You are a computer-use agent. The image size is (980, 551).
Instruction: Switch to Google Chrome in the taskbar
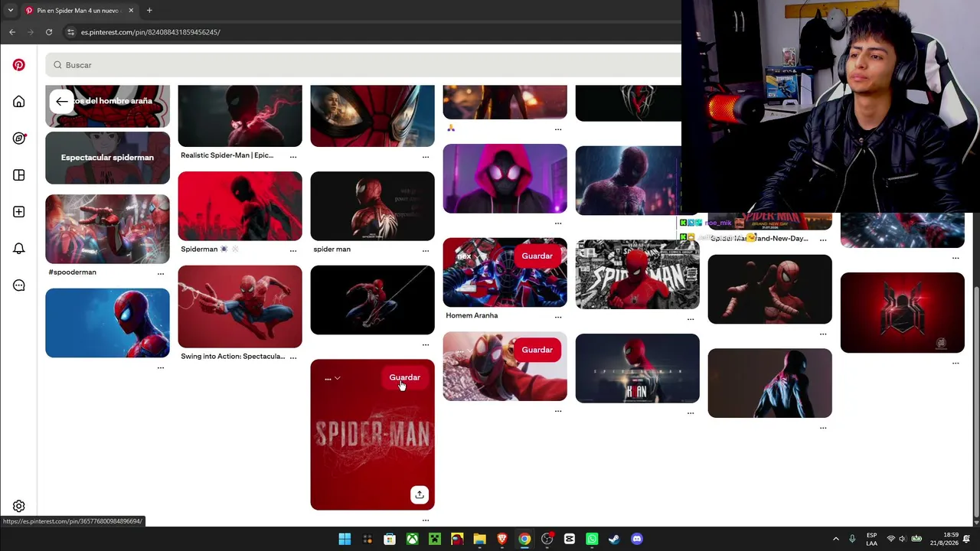524,539
